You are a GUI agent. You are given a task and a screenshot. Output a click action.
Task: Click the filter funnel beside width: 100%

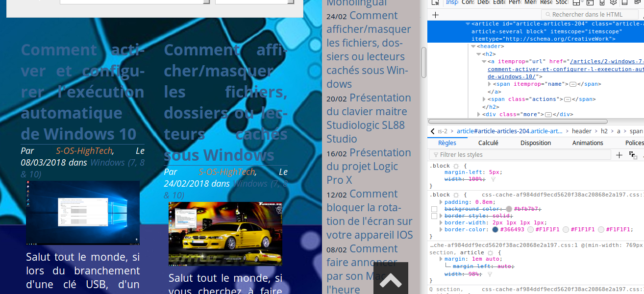click(x=493, y=179)
